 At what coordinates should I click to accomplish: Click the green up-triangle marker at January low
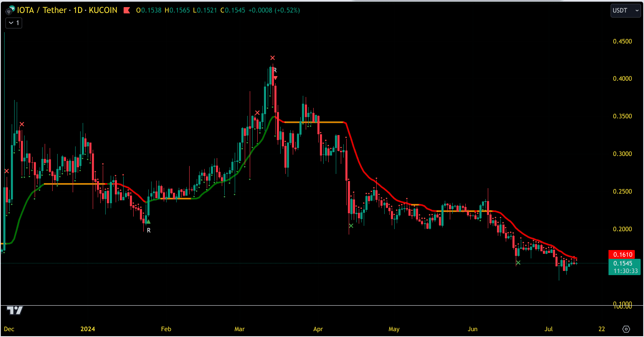148,222
